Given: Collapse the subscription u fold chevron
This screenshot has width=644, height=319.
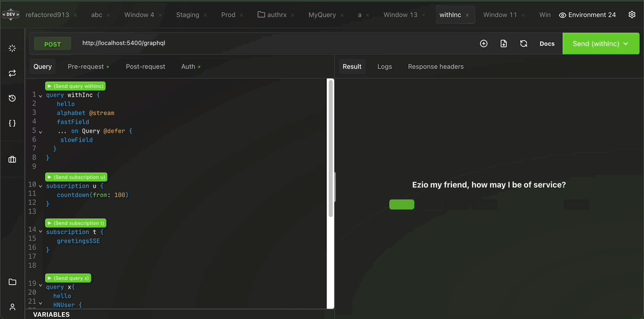Looking at the screenshot, I should click(x=40, y=186).
